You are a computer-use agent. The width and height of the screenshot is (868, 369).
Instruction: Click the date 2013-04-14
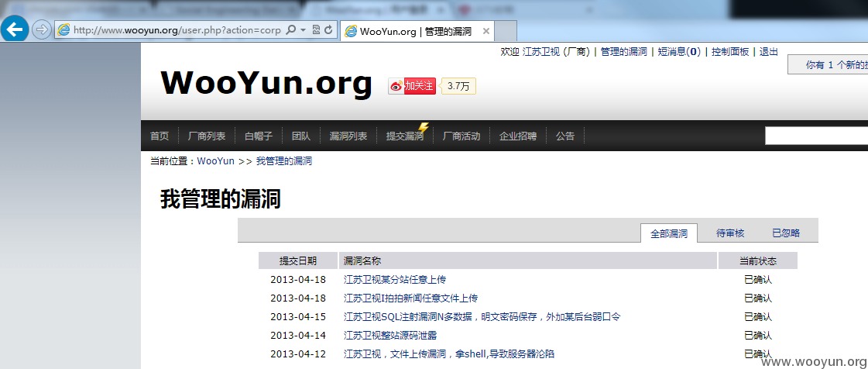point(298,335)
